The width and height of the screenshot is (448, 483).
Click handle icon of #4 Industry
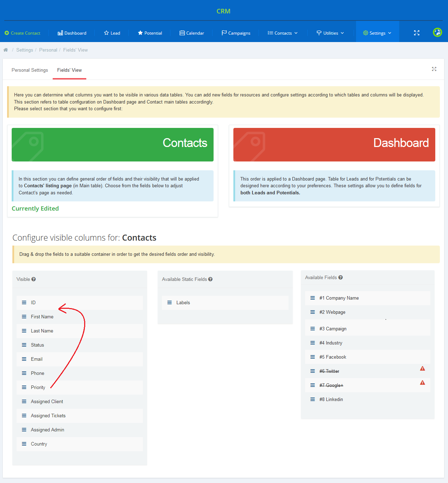pyautogui.click(x=313, y=343)
